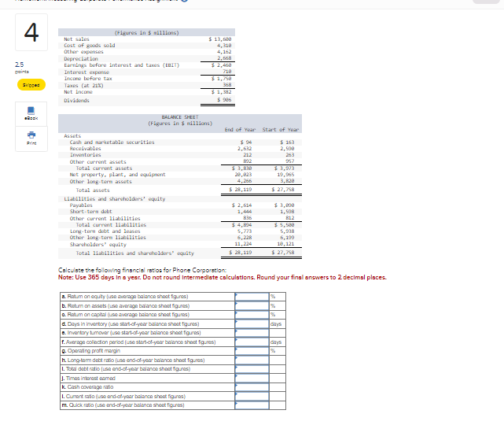Screen dimensions: 504x425
Task: Click the Skipped status badge
Action: tap(31, 85)
